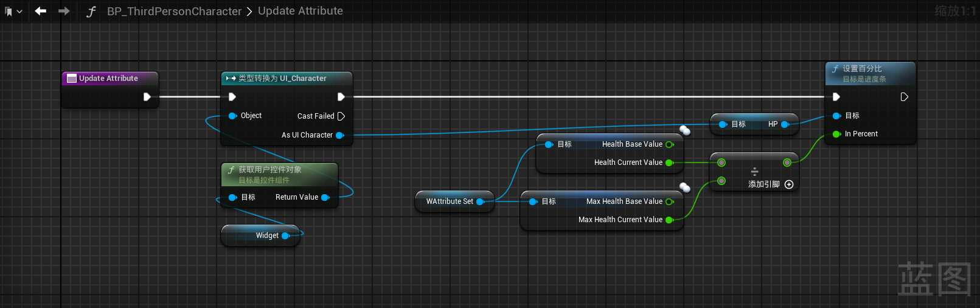Select the cast to UI_Character node header
980x308 pixels.
286,79
